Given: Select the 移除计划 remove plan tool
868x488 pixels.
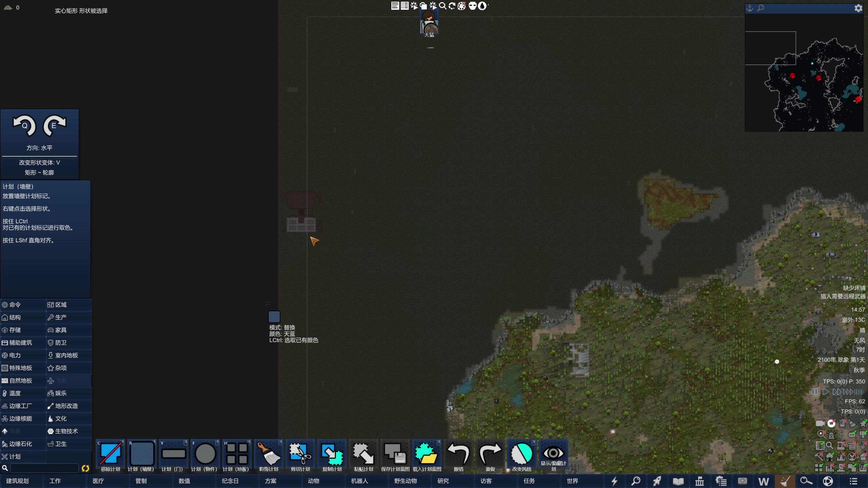Looking at the screenshot, I should pyautogui.click(x=111, y=456).
